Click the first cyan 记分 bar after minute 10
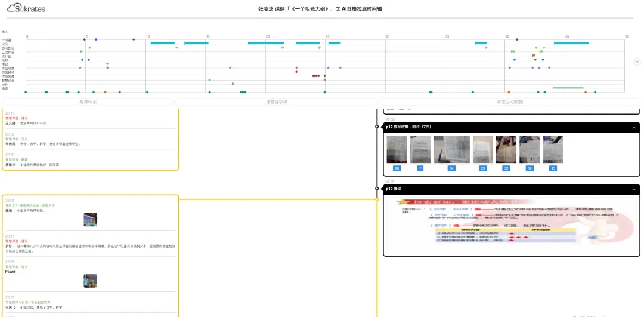The height and width of the screenshot is (317, 644). (162, 44)
